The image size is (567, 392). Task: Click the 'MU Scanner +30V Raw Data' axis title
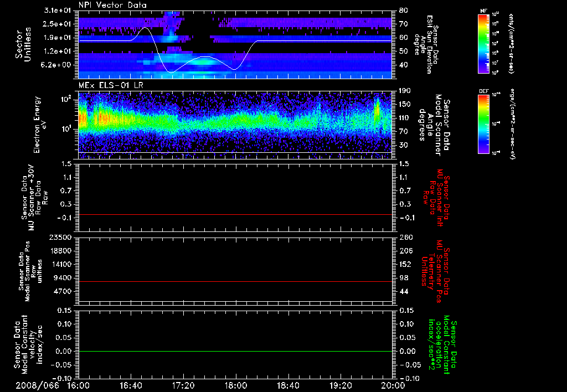tap(35, 198)
